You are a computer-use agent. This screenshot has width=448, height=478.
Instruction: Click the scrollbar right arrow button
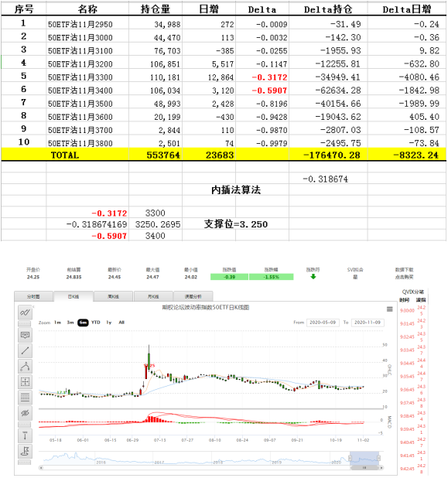click(381, 467)
